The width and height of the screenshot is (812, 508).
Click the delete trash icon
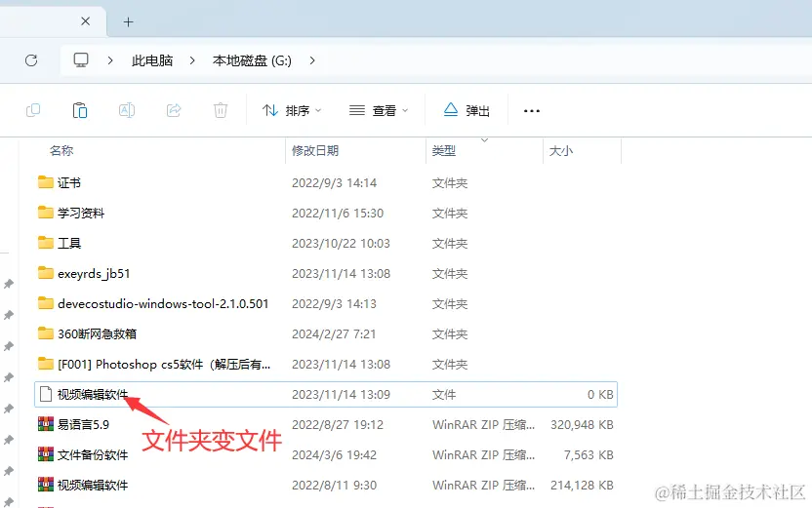(221, 110)
